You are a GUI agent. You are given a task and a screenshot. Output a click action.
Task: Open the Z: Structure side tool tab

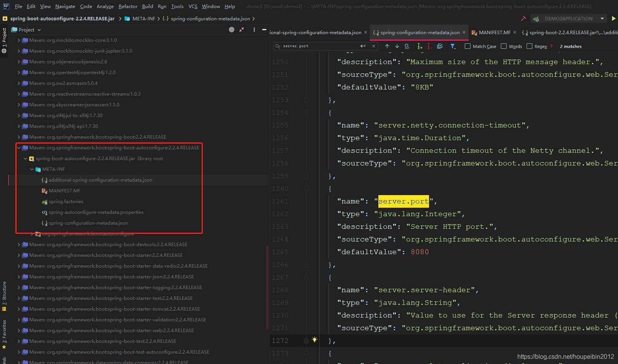coord(4,296)
